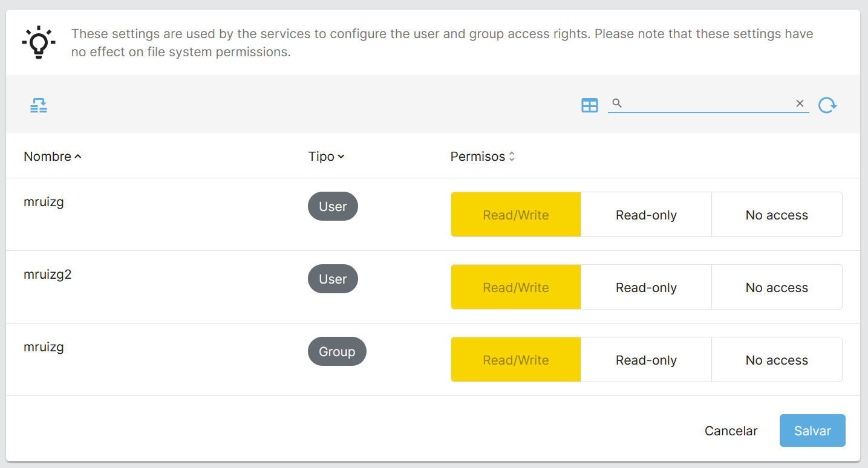The height and width of the screenshot is (468, 868).
Task: Click the Permisos column header label
Action: [x=477, y=157]
